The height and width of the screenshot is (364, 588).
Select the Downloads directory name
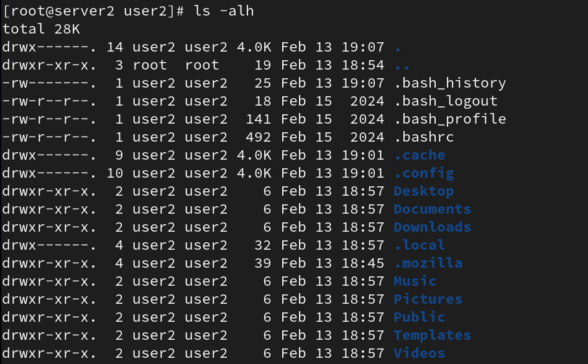pyautogui.click(x=433, y=227)
